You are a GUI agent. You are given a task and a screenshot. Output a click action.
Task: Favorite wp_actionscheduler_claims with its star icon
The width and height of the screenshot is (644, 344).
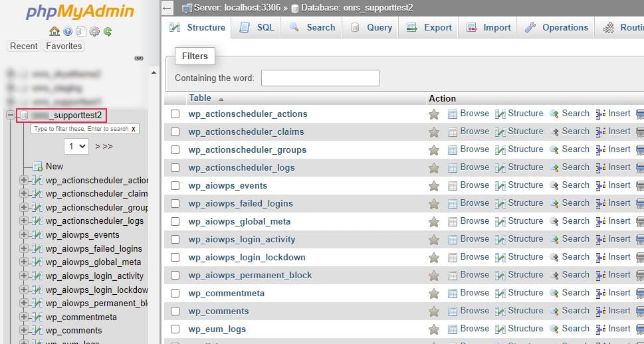point(434,132)
